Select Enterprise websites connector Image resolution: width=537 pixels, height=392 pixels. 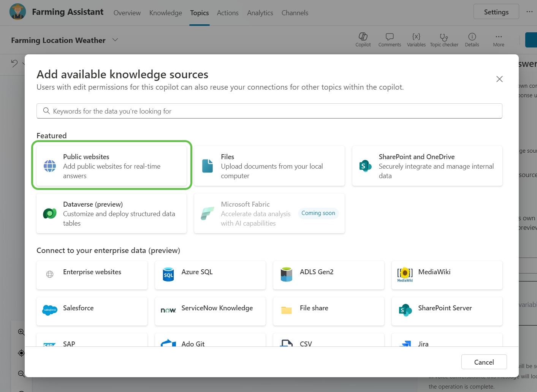tap(92, 275)
